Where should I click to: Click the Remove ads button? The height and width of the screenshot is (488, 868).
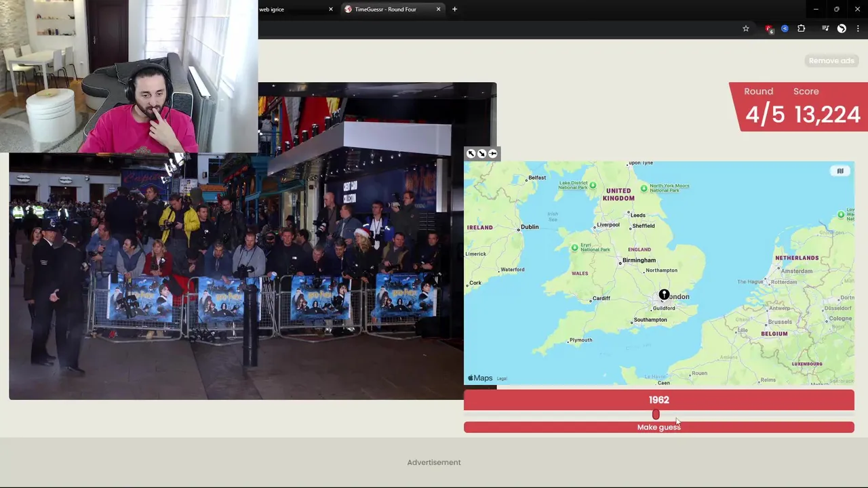[x=831, y=60]
